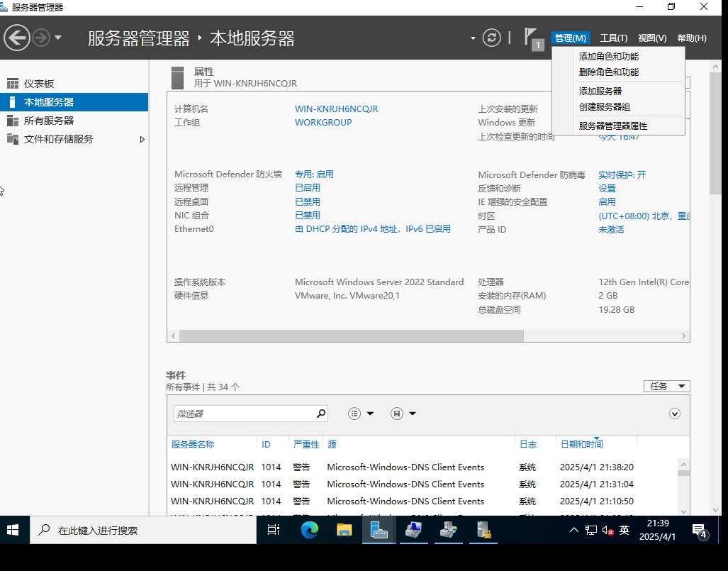Click 反馈和诊断 设置 link

tap(607, 188)
